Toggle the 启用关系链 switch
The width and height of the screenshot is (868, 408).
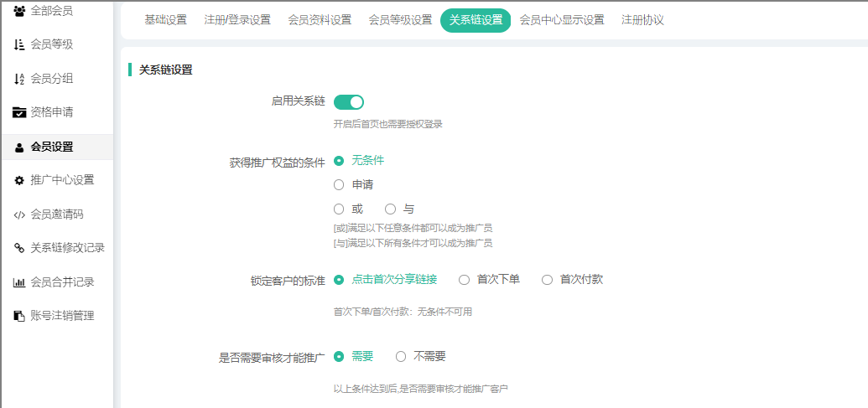pyautogui.click(x=349, y=102)
